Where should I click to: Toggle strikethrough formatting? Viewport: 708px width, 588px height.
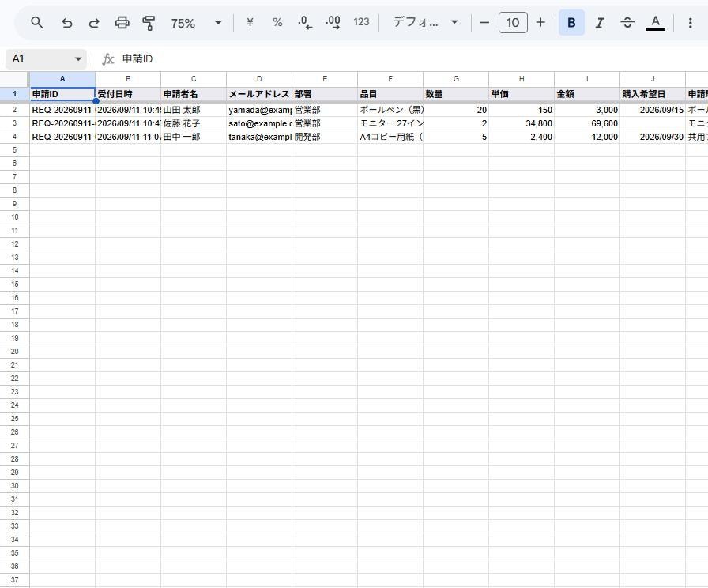click(x=627, y=22)
